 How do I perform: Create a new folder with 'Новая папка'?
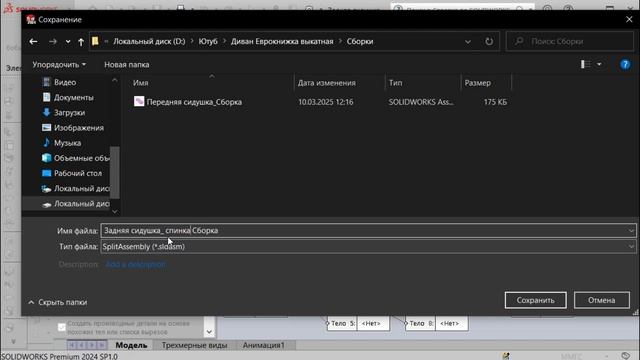coord(127,64)
